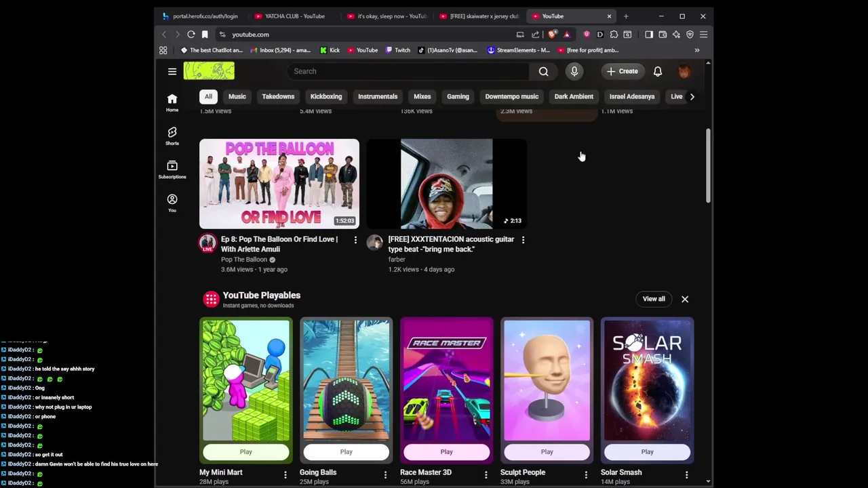Image resolution: width=868 pixels, height=488 pixels.
Task: Open Pop The Balloon channel avatar
Action: [x=208, y=243]
